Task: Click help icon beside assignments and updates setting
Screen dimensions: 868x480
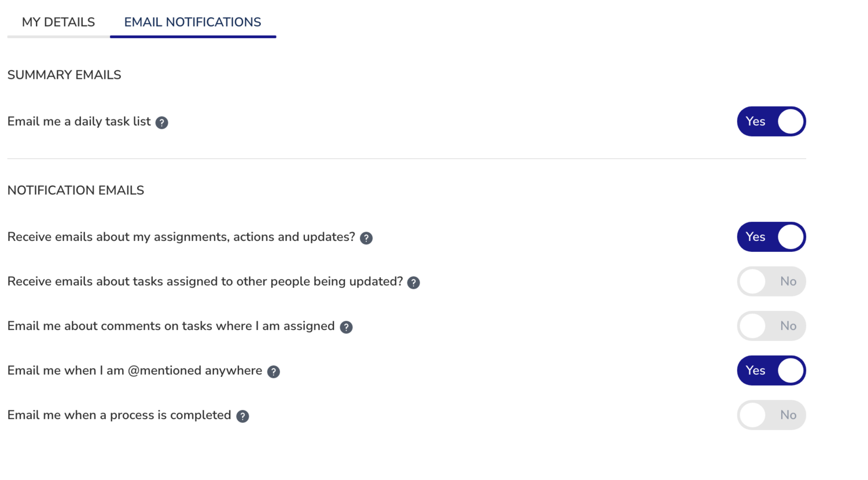Action: pyautogui.click(x=366, y=238)
